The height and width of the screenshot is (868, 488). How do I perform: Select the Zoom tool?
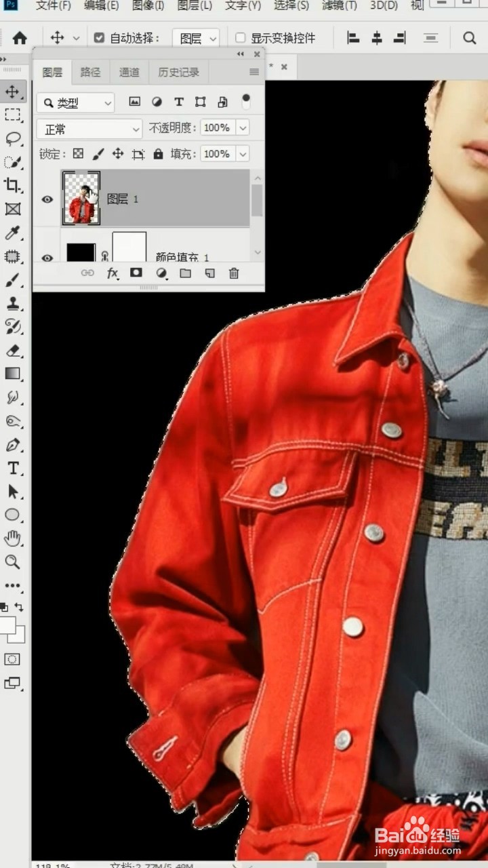[13, 562]
